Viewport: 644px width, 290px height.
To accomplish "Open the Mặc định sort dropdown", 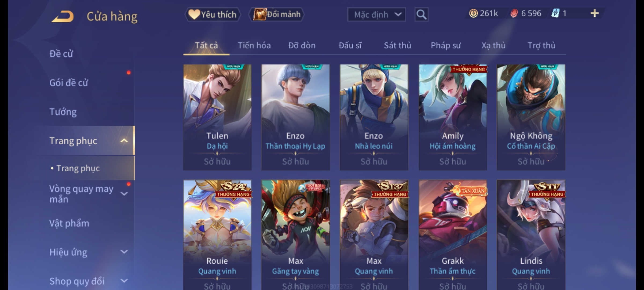I will [x=376, y=15].
